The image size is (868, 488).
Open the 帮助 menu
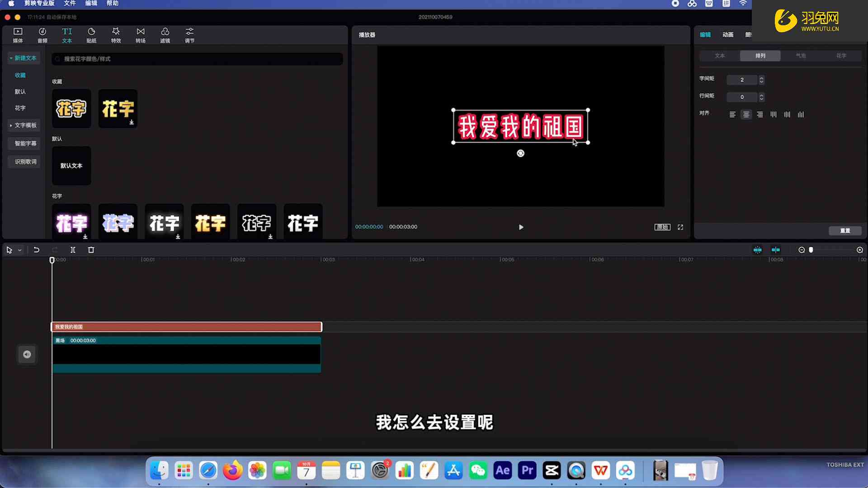click(113, 4)
